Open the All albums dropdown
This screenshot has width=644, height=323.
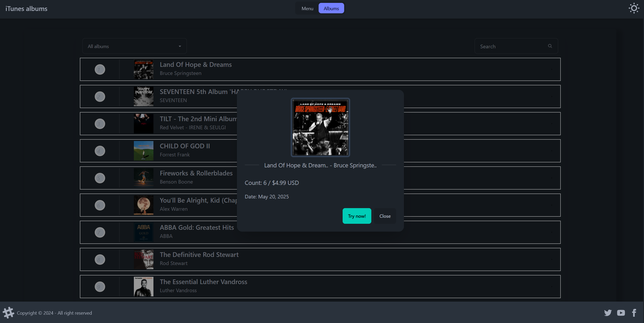point(135,46)
